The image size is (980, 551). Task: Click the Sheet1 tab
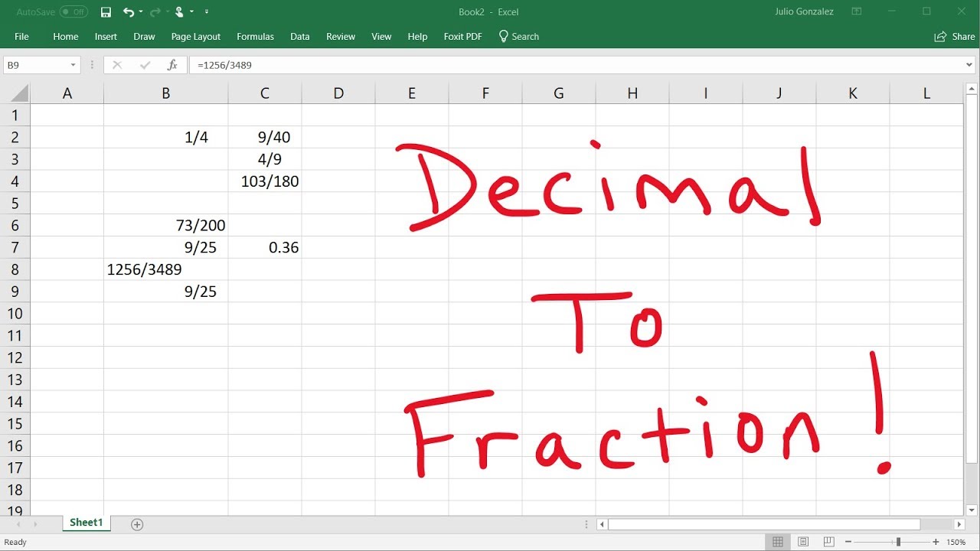tap(87, 523)
